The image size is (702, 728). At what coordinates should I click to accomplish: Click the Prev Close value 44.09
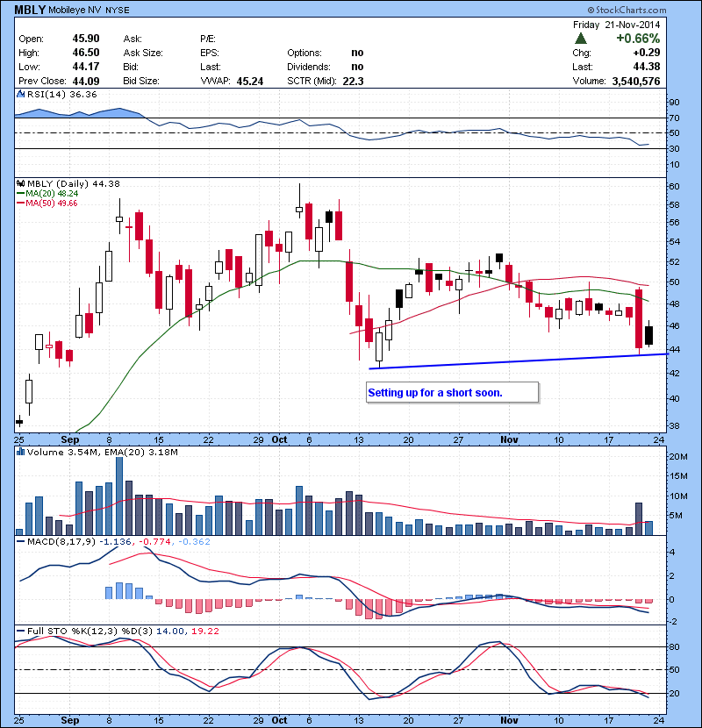point(86,82)
